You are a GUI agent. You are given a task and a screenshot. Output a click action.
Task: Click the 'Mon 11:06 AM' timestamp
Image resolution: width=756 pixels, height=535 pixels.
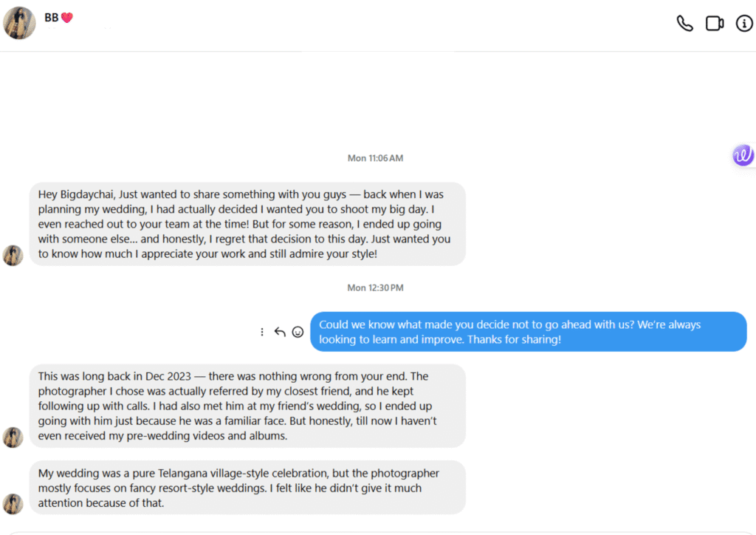click(375, 158)
